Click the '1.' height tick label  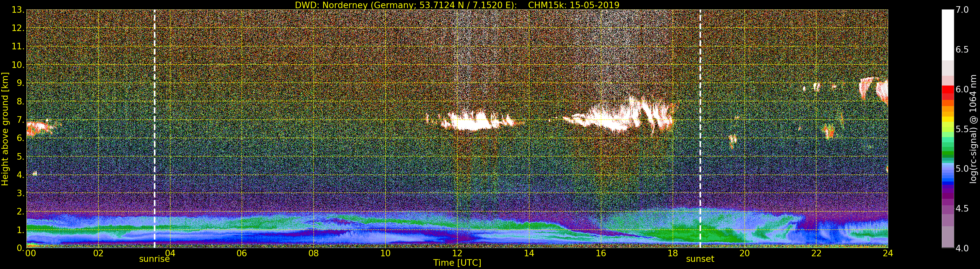pos(21,229)
